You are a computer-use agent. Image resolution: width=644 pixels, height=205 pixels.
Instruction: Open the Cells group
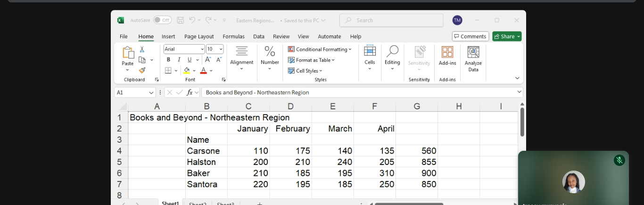(370, 58)
